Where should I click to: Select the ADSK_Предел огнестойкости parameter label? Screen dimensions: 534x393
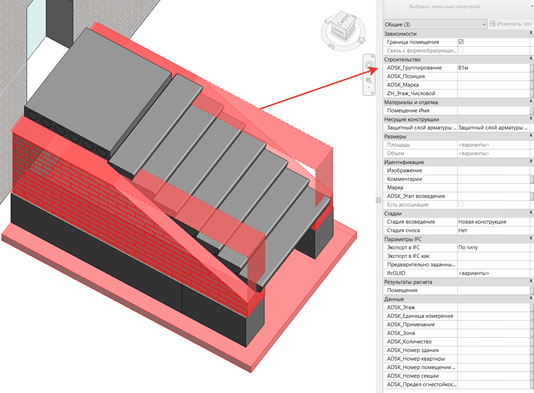(421, 384)
